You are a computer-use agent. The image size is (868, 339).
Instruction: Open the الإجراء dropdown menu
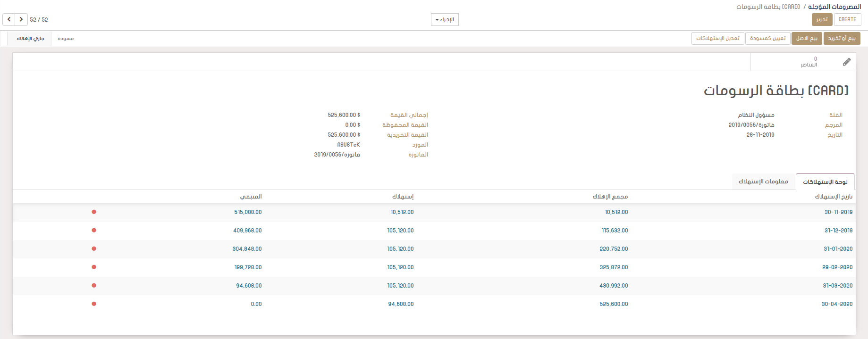click(445, 20)
